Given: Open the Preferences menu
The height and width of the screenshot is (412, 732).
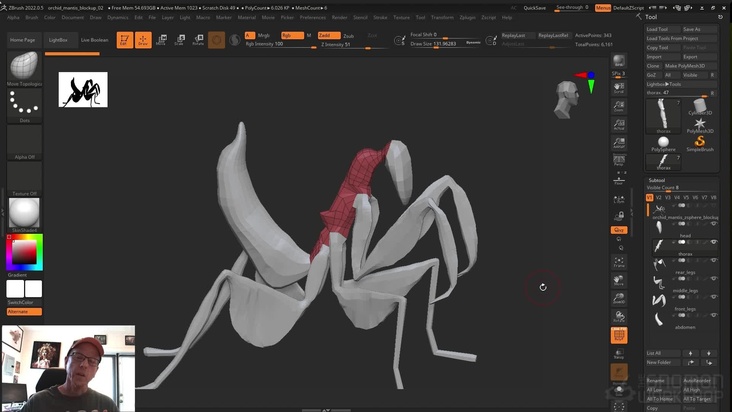Looking at the screenshot, I should pyautogui.click(x=312, y=17).
